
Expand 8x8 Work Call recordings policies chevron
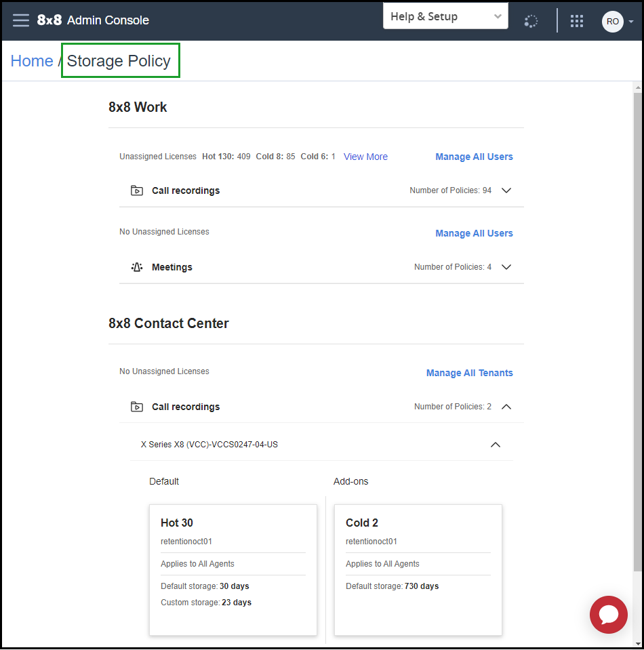tap(506, 190)
